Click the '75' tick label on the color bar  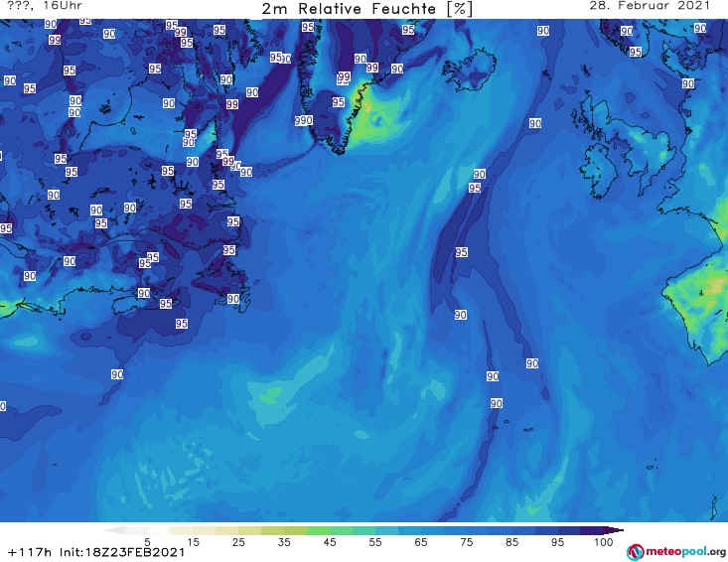466,542
